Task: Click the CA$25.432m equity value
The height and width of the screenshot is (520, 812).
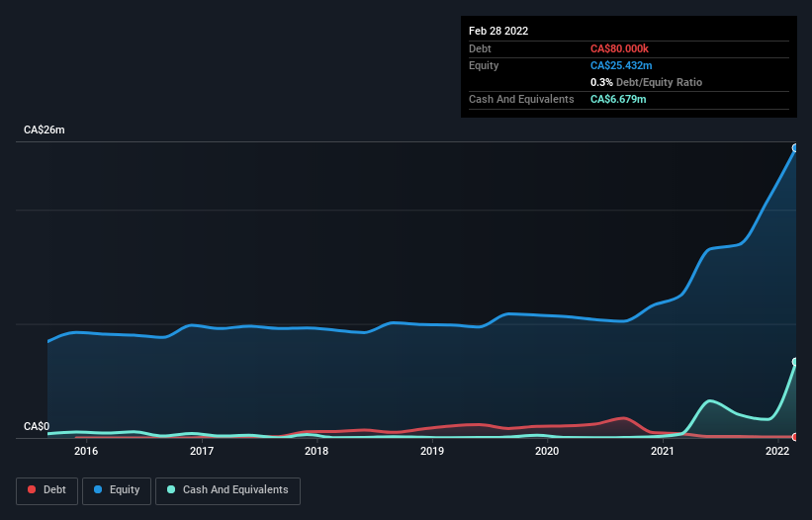Action: click(x=621, y=65)
